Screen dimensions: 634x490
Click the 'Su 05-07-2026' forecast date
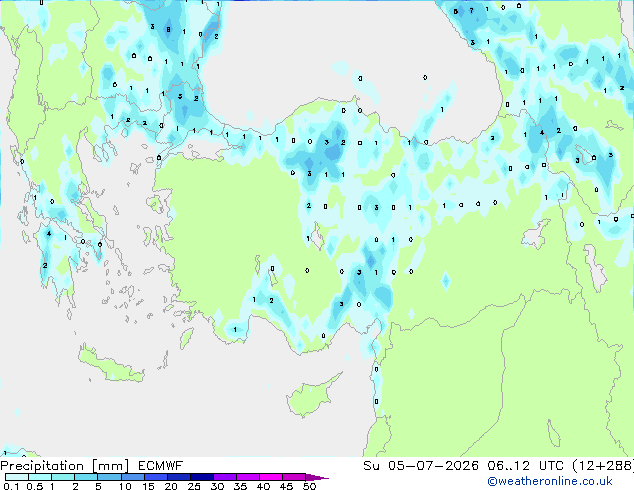click(x=421, y=466)
